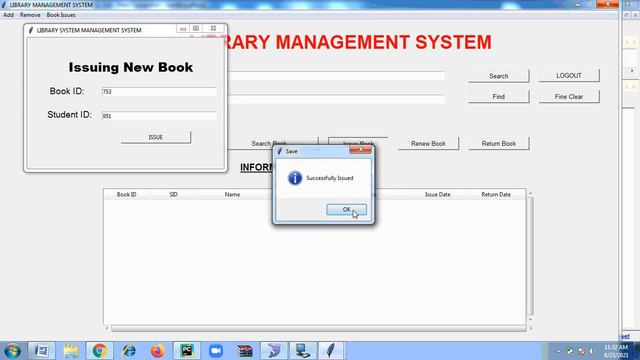Open Firefox from the taskbar
The height and width of the screenshot is (360, 640).
(x=158, y=351)
